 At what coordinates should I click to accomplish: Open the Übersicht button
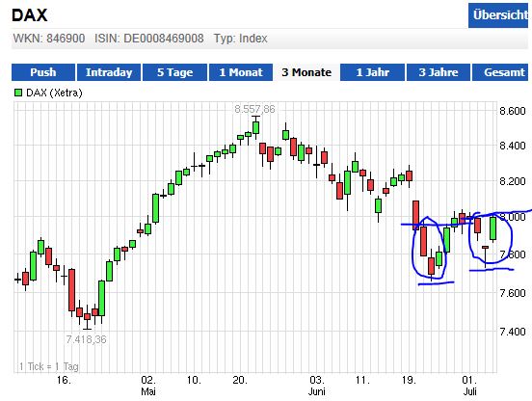point(499,15)
